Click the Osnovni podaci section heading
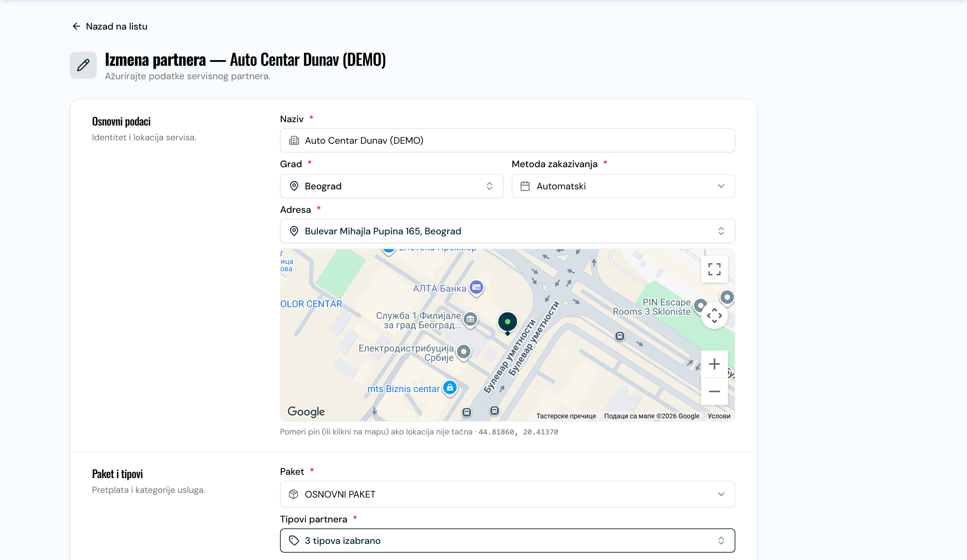Screen dimensions: 967x560 click(x=121, y=121)
